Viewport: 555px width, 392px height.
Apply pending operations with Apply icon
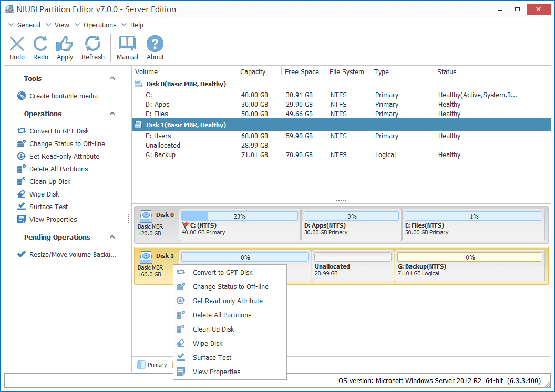tap(65, 48)
